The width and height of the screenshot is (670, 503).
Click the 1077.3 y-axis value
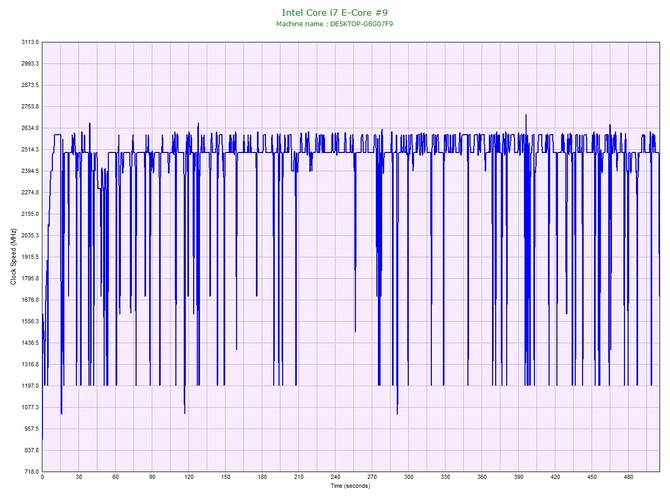click(x=30, y=407)
